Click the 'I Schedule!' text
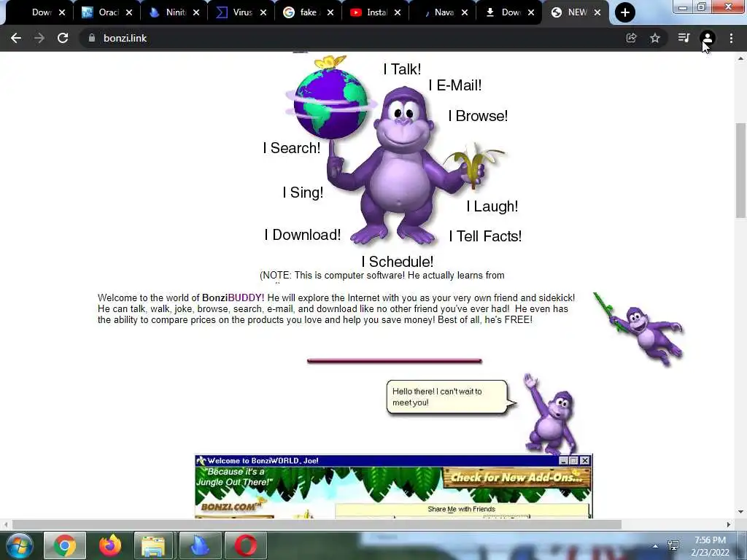Image resolution: width=747 pixels, height=560 pixels. point(398,262)
